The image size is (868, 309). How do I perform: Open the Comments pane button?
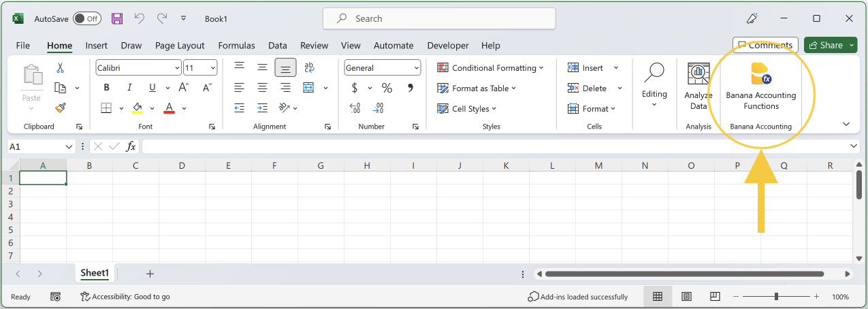pyautogui.click(x=765, y=45)
